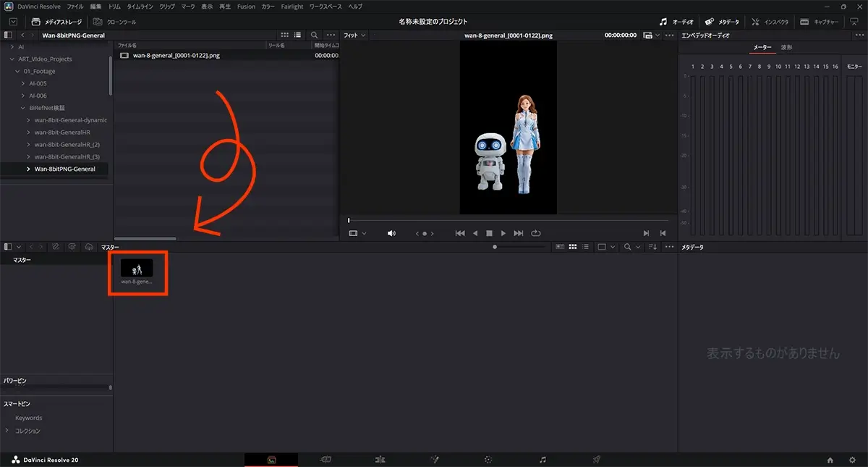This screenshot has width=868, height=467.
Task: Open the インスペクタ panel
Action: tap(770, 22)
